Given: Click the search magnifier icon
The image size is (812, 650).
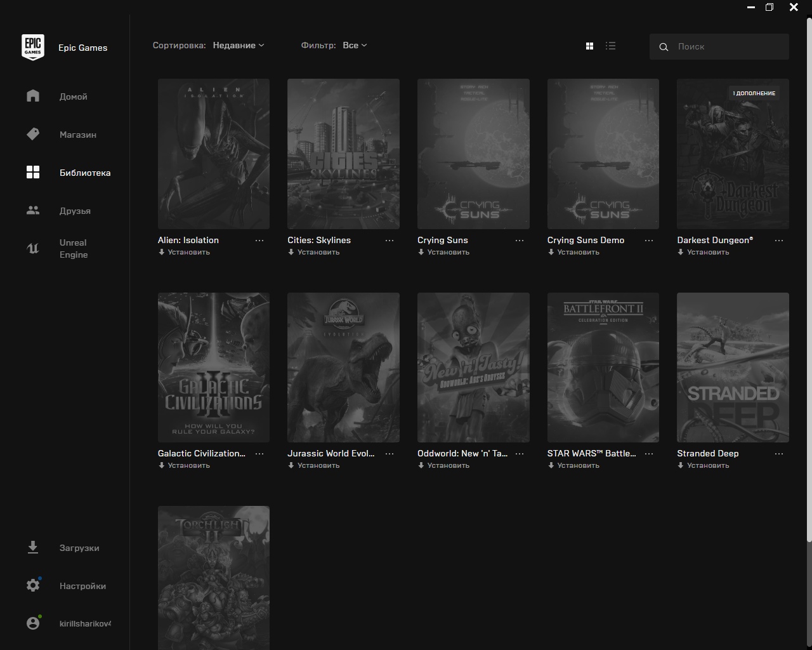Looking at the screenshot, I should click(664, 47).
